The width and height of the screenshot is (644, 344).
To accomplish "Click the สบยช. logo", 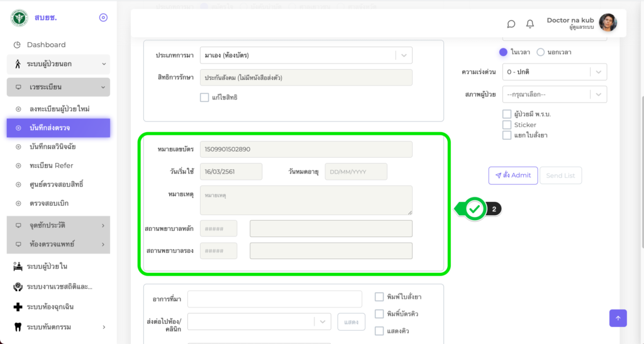I will tap(19, 18).
